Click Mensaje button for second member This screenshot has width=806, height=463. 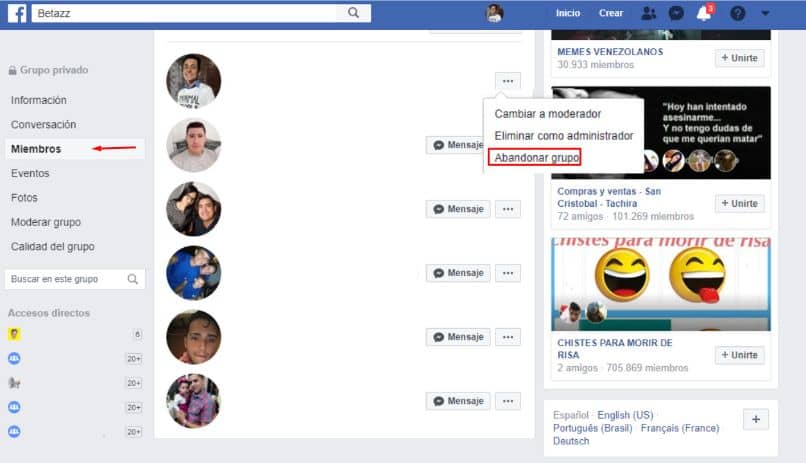tap(455, 145)
